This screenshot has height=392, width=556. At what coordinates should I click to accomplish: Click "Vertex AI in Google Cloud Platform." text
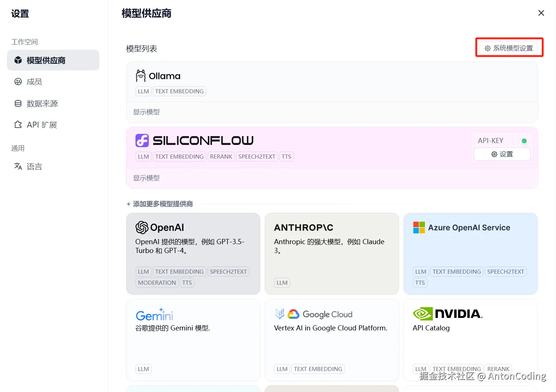[331, 328]
